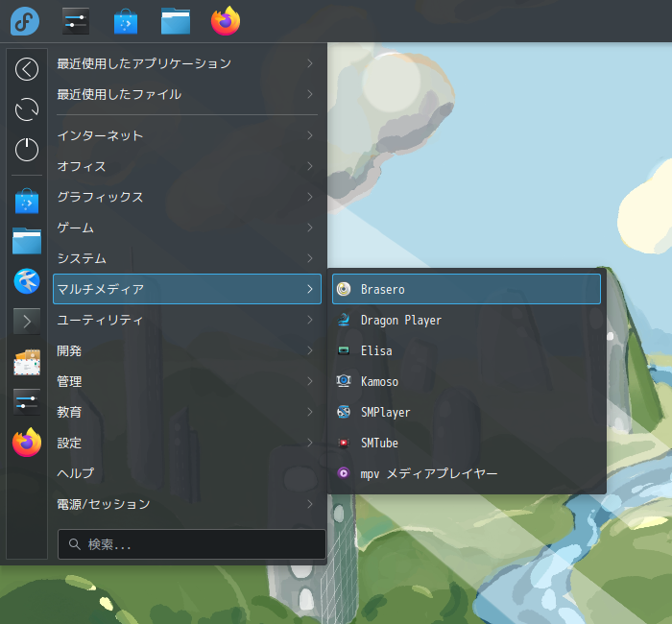Open the 電源/セッション category

pos(187,504)
